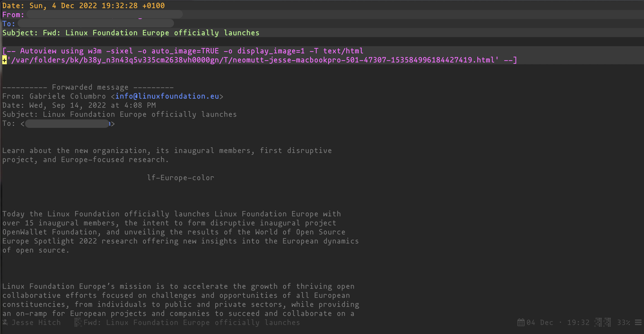The width and height of the screenshot is (644, 334).
Task: Click the calendar icon in the status bar
Action: click(521, 322)
